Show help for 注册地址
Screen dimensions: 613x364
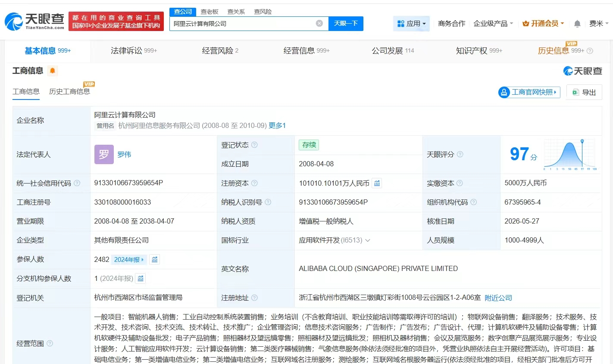point(254,298)
